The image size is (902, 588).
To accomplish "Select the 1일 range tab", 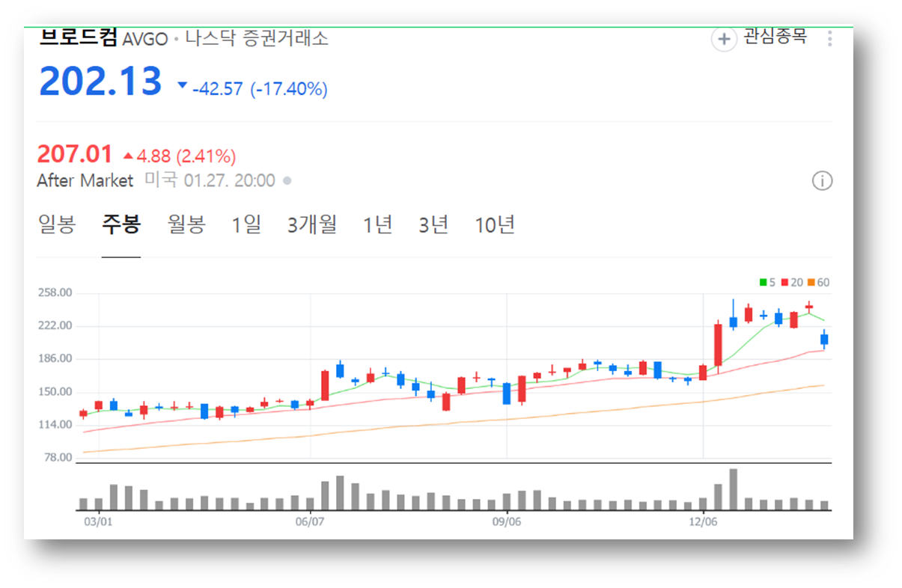I will tap(246, 224).
